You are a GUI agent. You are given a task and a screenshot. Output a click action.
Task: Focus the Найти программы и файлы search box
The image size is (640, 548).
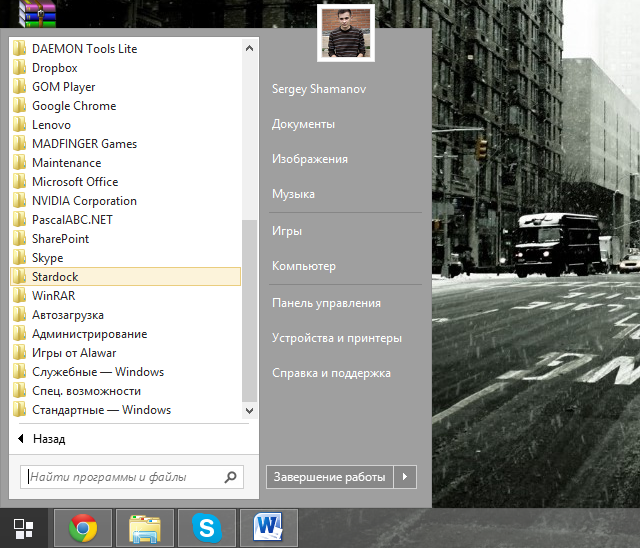pyautogui.click(x=132, y=477)
